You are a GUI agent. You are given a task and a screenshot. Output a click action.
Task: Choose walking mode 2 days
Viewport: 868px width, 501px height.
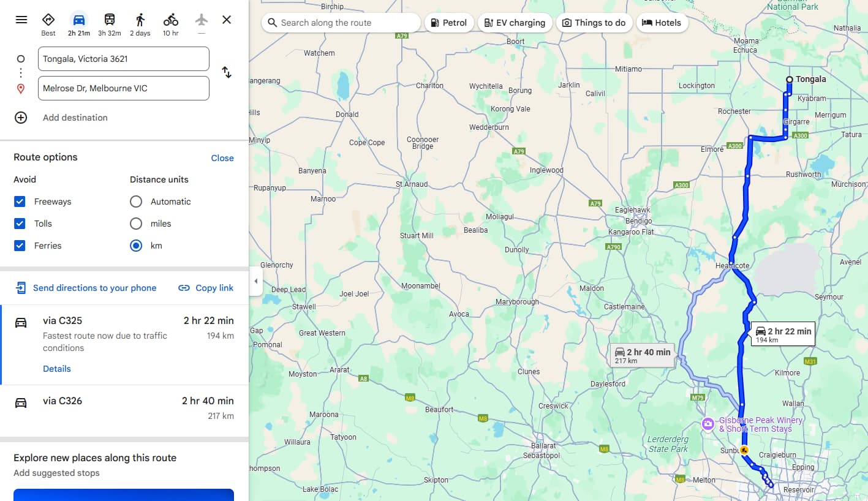coord(140,24)
